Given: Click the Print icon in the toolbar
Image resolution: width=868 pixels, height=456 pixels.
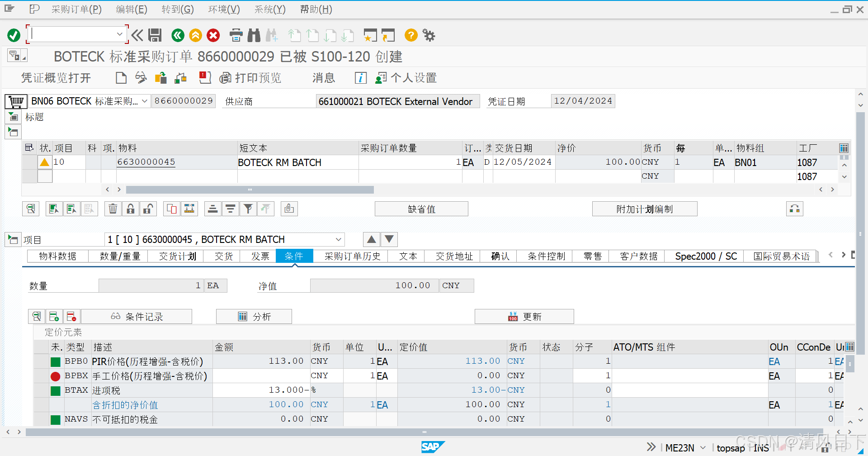Looking at the screenshot, I should [x=236, y=35].
